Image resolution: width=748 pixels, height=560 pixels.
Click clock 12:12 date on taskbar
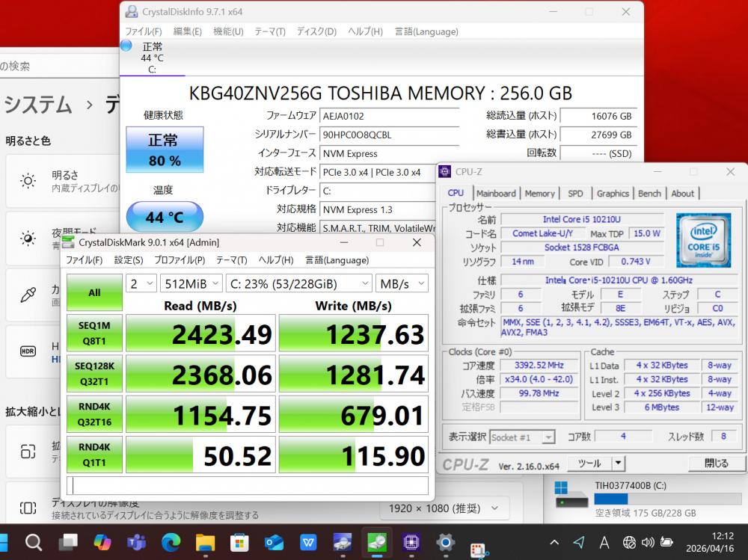[x=710, y=542]
